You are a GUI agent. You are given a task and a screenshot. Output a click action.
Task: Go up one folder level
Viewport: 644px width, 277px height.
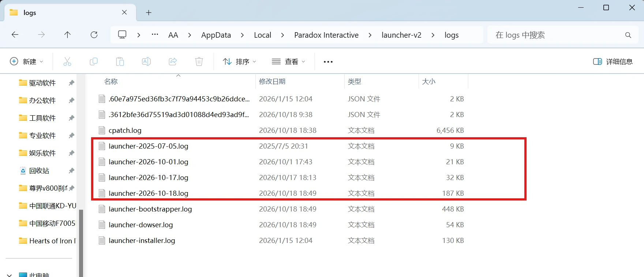pos(68,35)
